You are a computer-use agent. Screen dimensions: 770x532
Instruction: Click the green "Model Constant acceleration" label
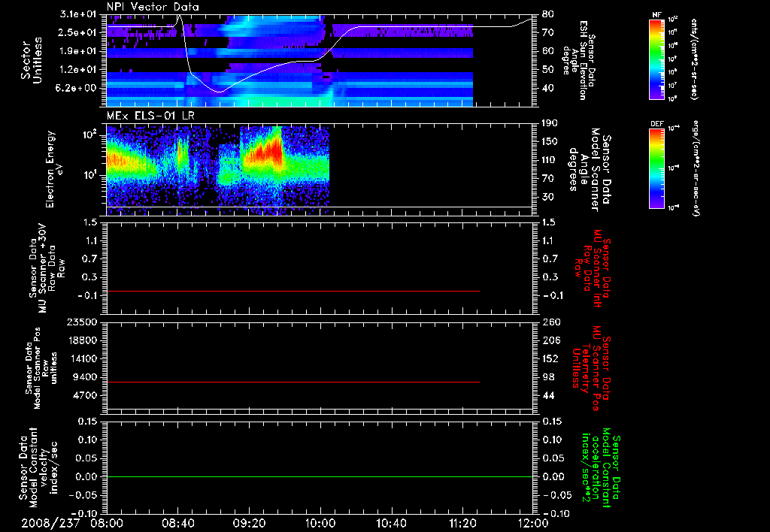pyautogui.click(x=601, y=468)
